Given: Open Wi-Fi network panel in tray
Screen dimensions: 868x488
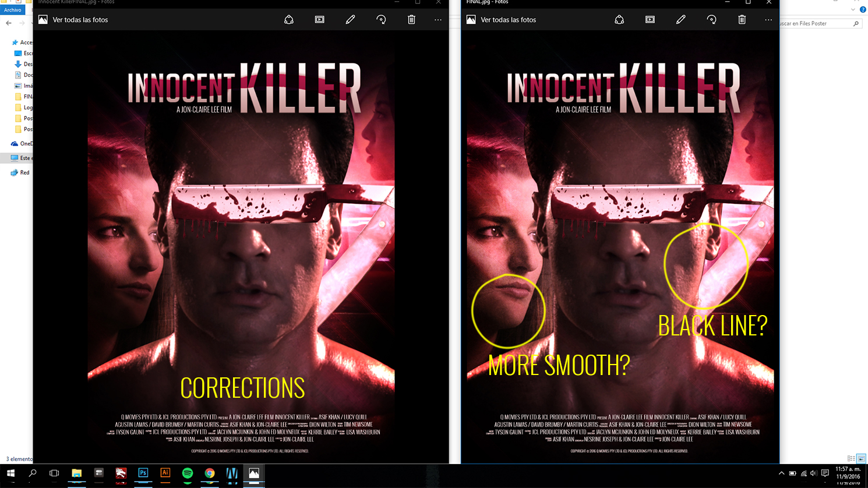Looking at the screenshot, I should click(803, 473).
